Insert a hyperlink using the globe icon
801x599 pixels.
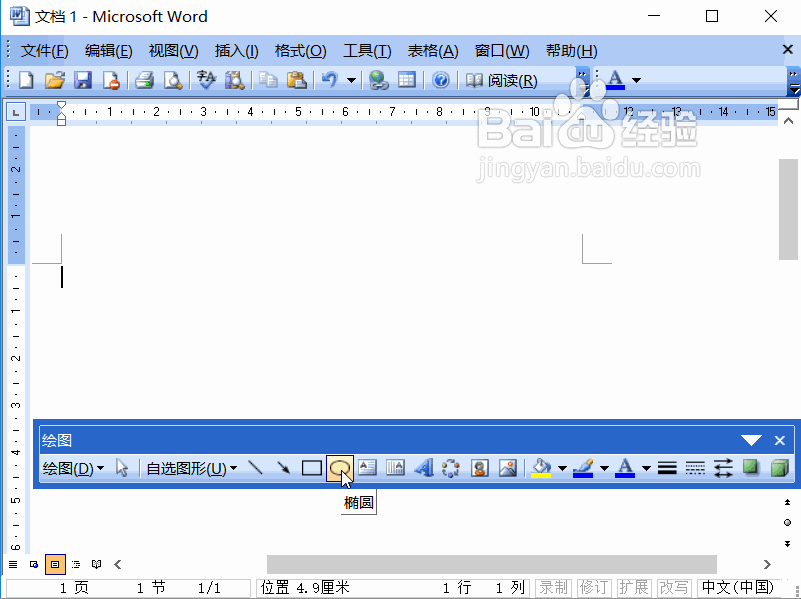[379, 80]
